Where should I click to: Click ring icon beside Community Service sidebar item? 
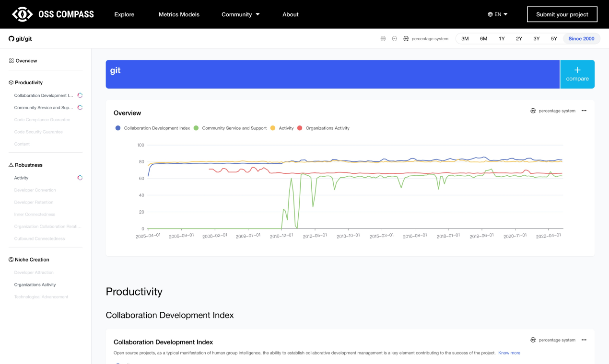point(80,108)
